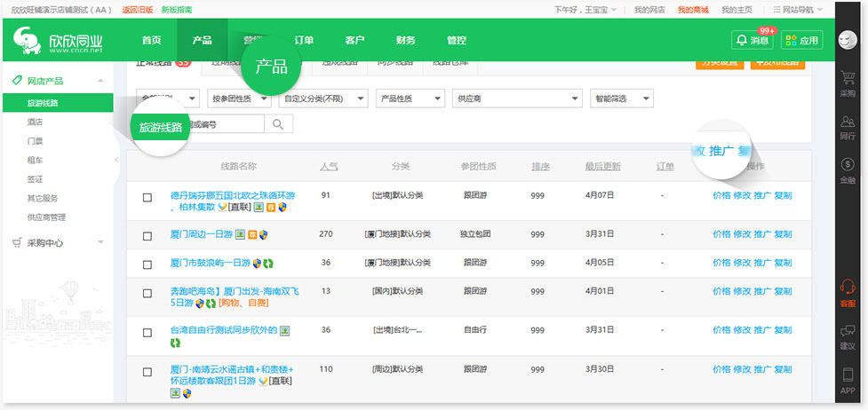
Task: Select 酒店 in the left sidebar
Action: (x=36, y=123)
